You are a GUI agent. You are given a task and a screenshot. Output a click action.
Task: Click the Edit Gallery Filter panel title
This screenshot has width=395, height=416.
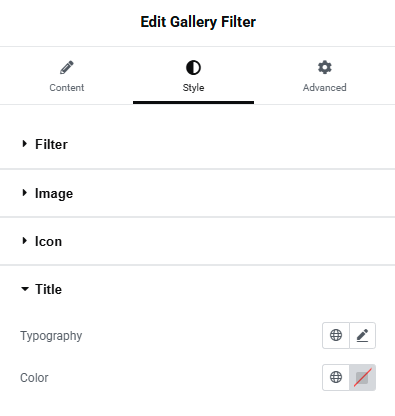[x=198, y=22]
